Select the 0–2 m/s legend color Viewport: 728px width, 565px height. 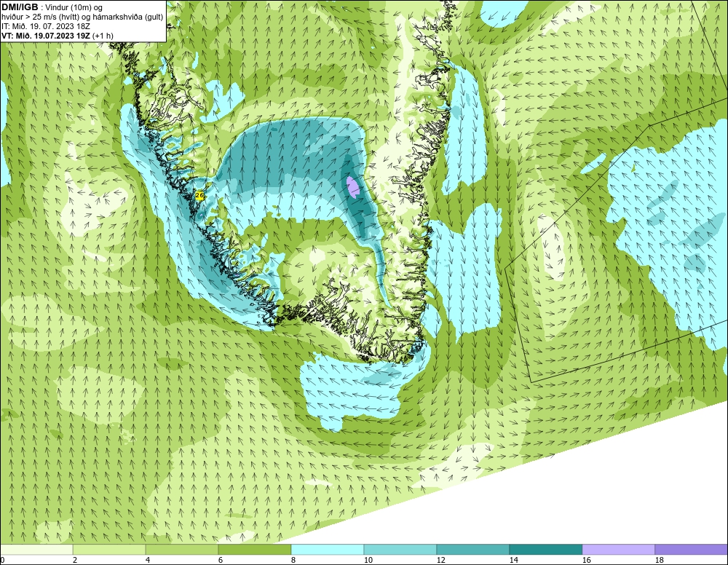coord(36,550)
